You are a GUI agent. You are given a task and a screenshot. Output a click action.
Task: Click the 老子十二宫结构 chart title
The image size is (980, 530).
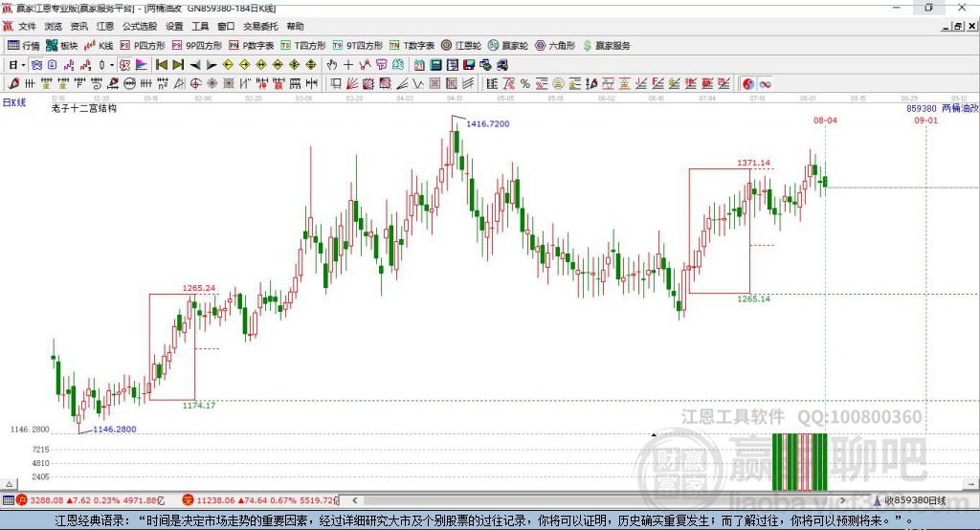click(x=84, y=108)
